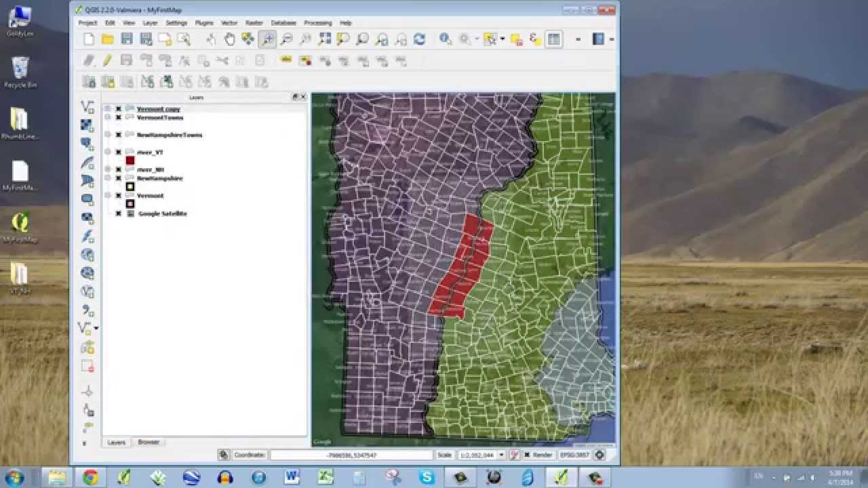Collapse the river_VT layer node
The height and width of the screenshot is (488, 868).
tap(108, 152)
